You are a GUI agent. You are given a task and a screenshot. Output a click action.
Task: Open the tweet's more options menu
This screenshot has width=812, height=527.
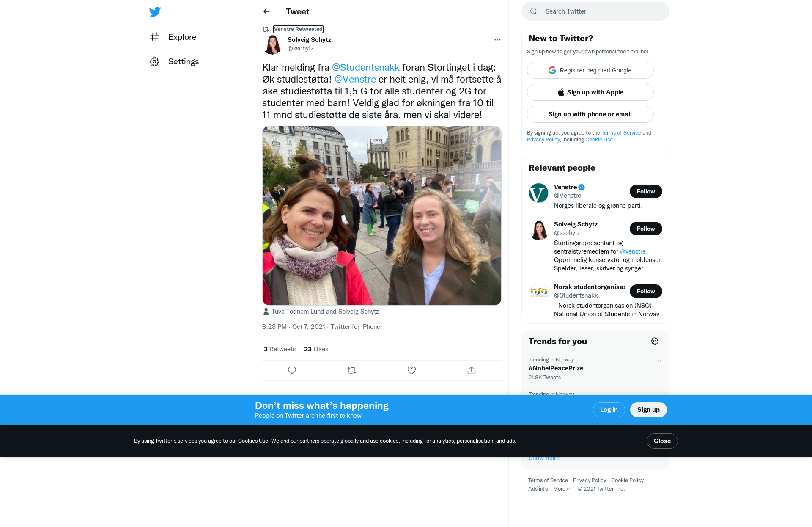point(497,40)
